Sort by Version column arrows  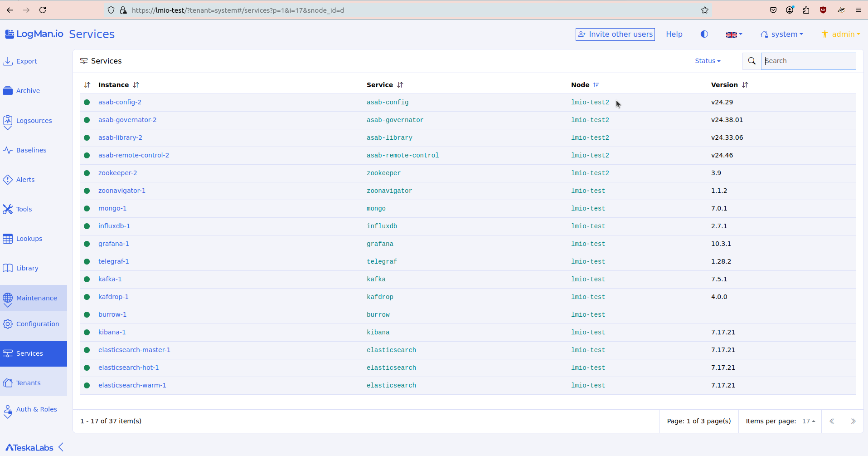(745, 85)
